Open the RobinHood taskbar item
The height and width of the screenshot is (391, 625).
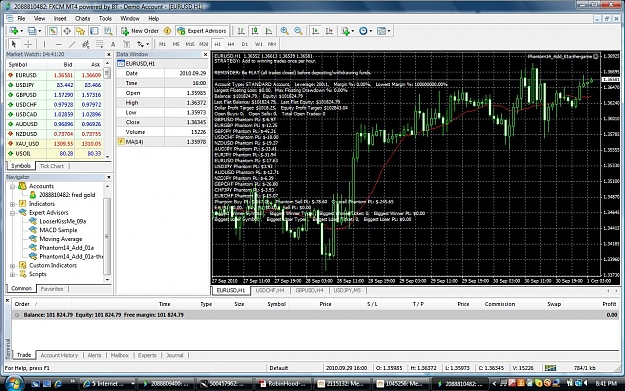284,383
